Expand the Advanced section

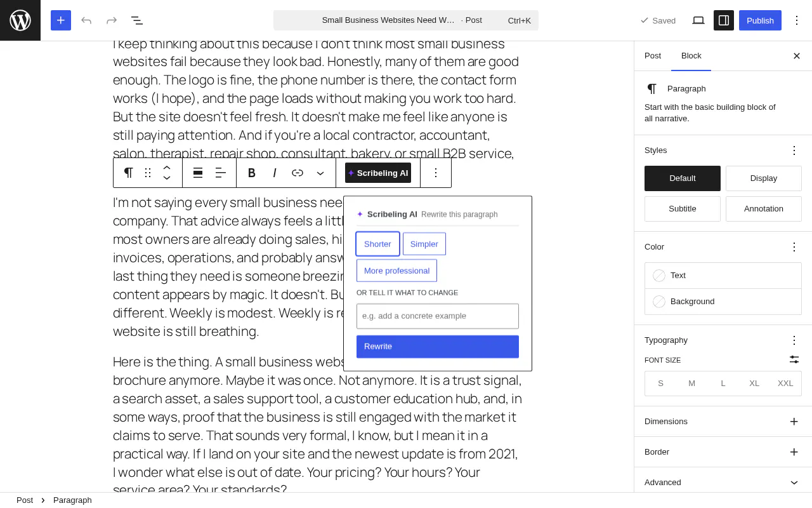coord(723,483)
